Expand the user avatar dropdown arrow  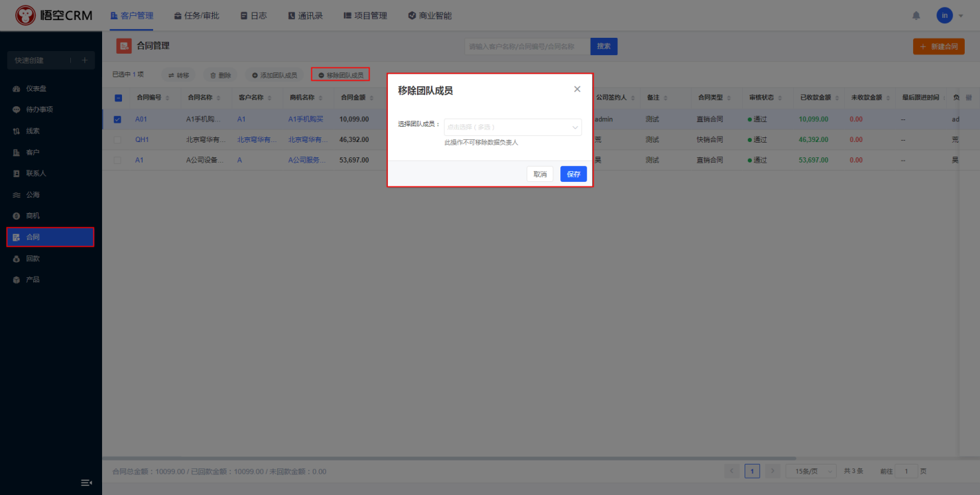click(x=961, y=15)
